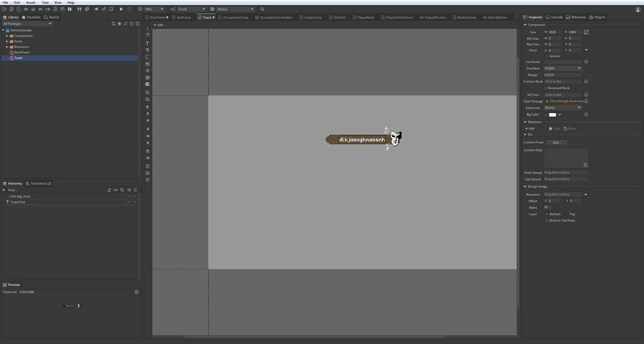Open Preview panel settings gear
Image resolution: width=644 pixels, height=344 pixels.
click(136, 292)
